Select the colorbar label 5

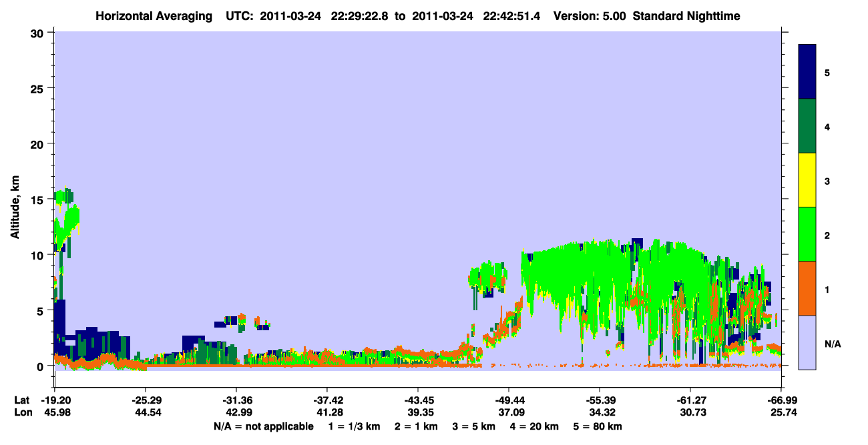pyautogui.click(x=827, y=72)
